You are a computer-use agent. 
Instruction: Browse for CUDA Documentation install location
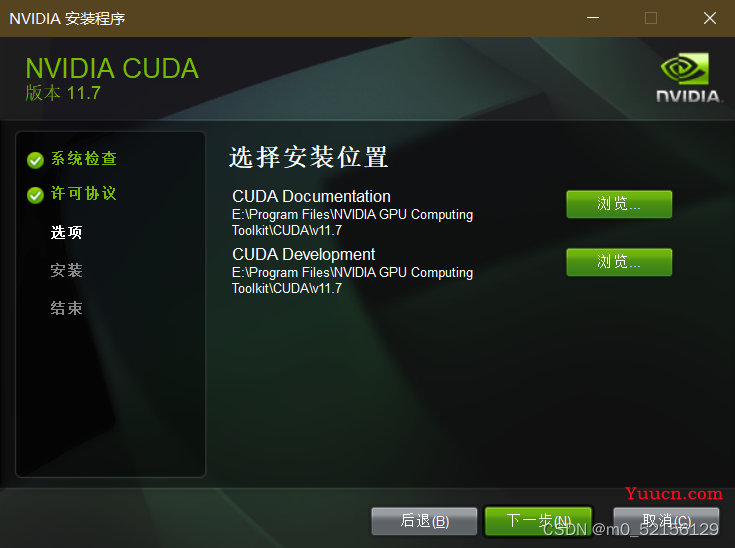(619, 204)
